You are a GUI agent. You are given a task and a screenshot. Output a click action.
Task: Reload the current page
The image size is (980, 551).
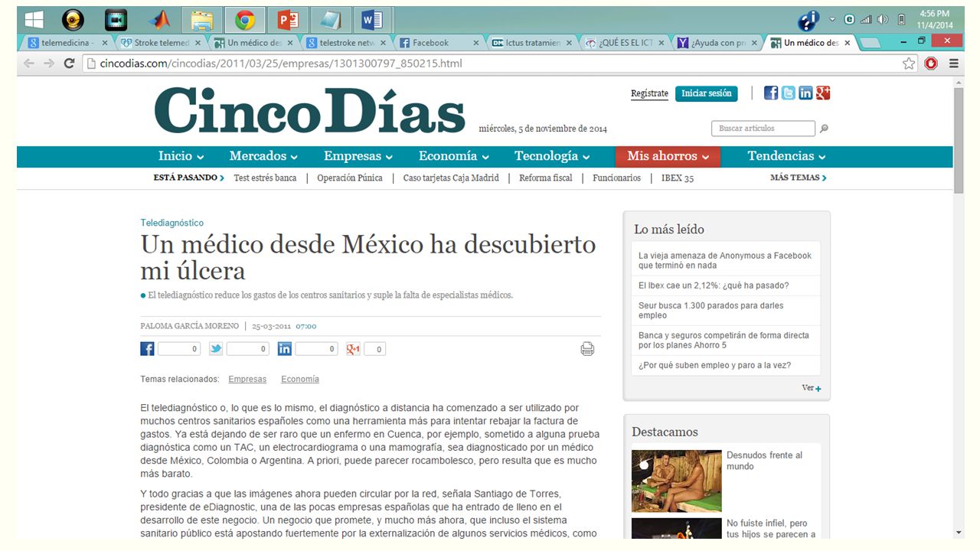[x=69, y=64]
